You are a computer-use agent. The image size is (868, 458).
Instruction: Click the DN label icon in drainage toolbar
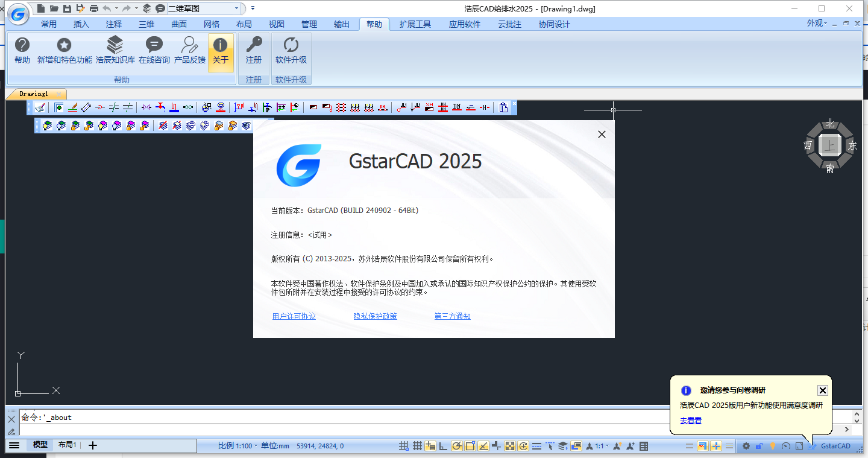pos(456,107)
